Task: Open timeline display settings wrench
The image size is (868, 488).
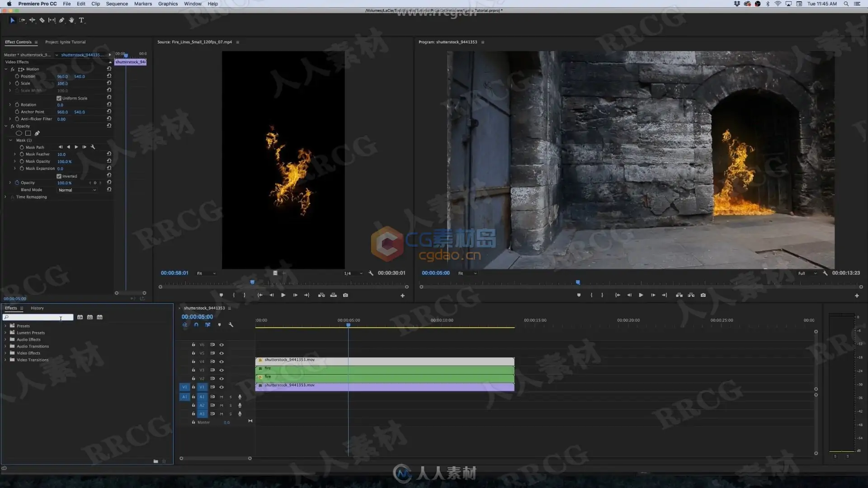Action: coord(231,325)
